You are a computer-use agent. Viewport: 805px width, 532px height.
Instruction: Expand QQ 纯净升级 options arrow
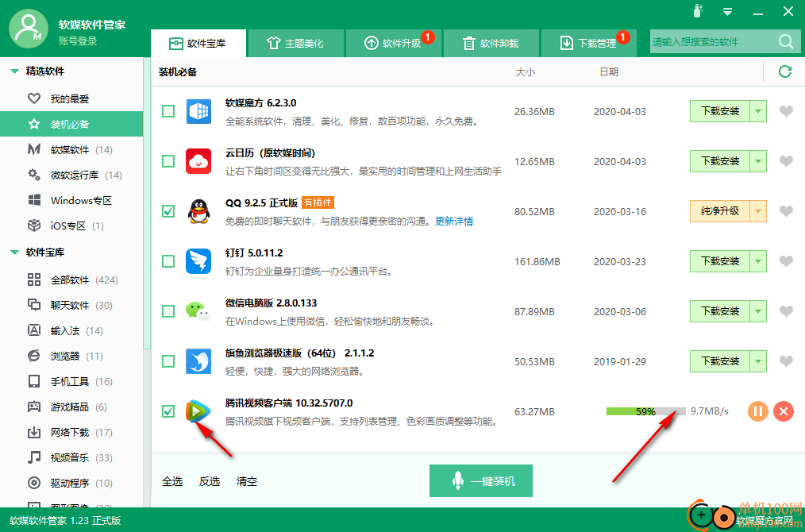pos(758,211)
